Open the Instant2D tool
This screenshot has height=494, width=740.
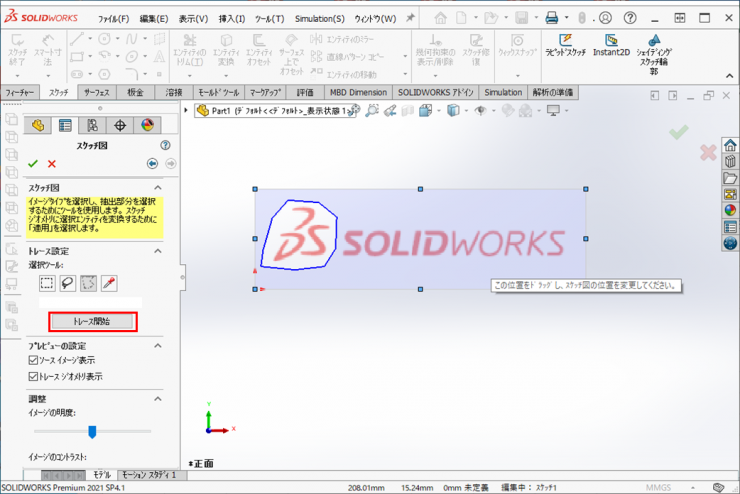point(611,45)
